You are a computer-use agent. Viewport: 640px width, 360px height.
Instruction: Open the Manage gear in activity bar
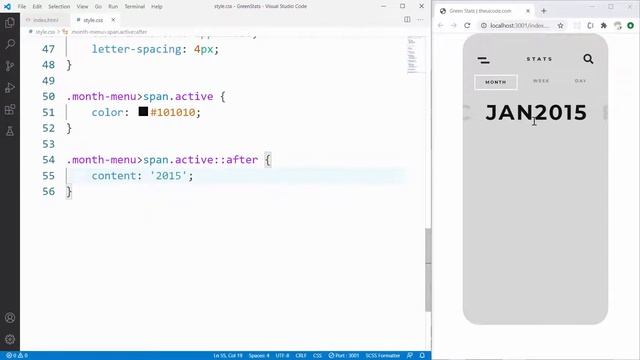pos(10,339)
